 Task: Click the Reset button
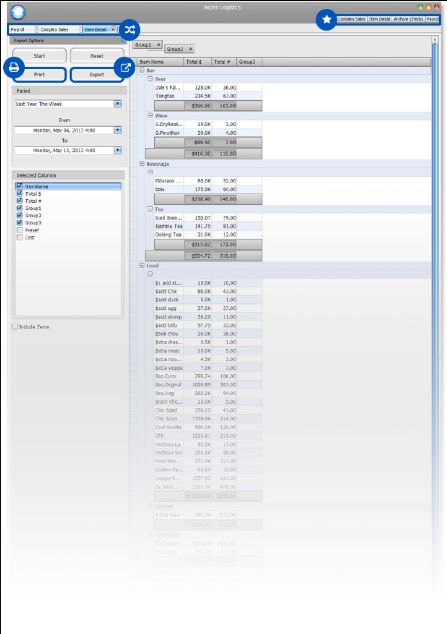click(97, 56)
